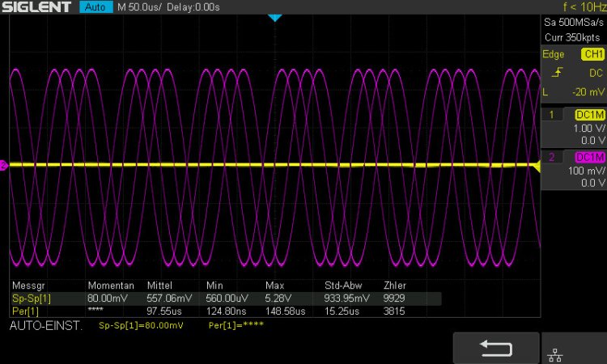Click the back arrow return button
Image resolution: width=607 pixels, height=364 pixels.
pyautogui.click(x=495, y=348)
